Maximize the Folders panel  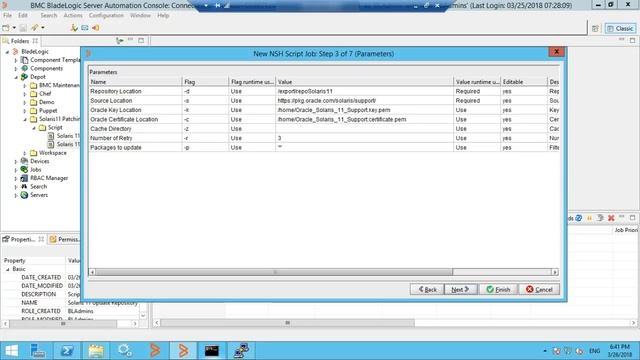click(141, 40)
